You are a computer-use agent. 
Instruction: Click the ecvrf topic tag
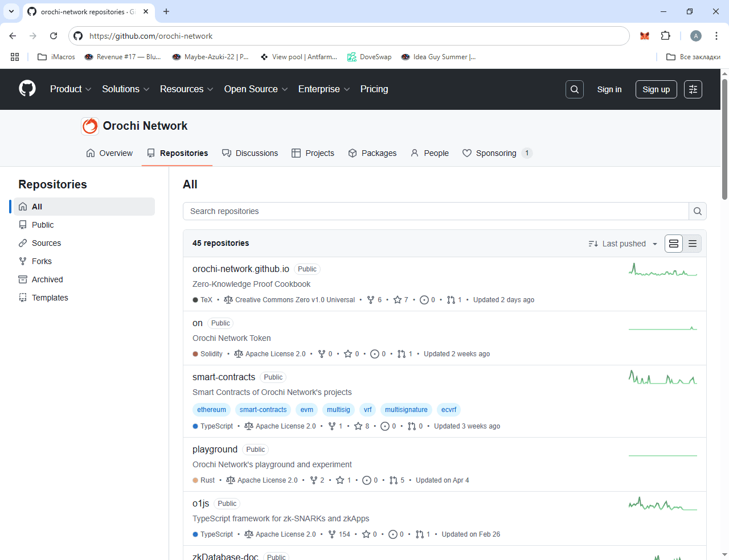pos(449,410)
